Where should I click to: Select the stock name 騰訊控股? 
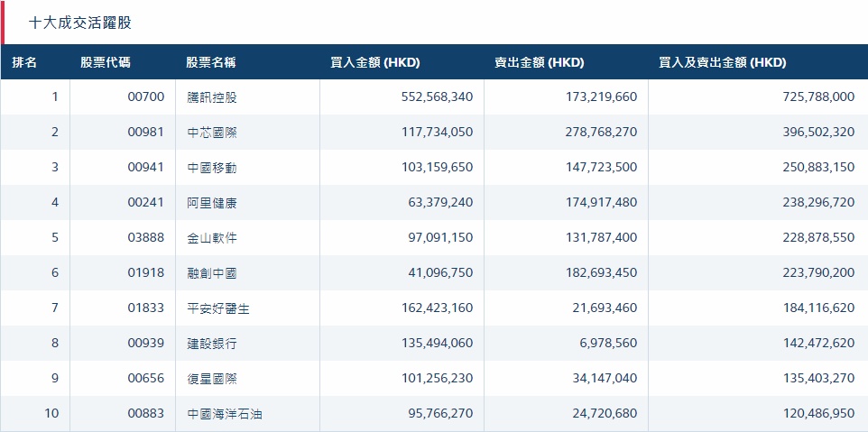pyautogui.click(x=212, y=97)
